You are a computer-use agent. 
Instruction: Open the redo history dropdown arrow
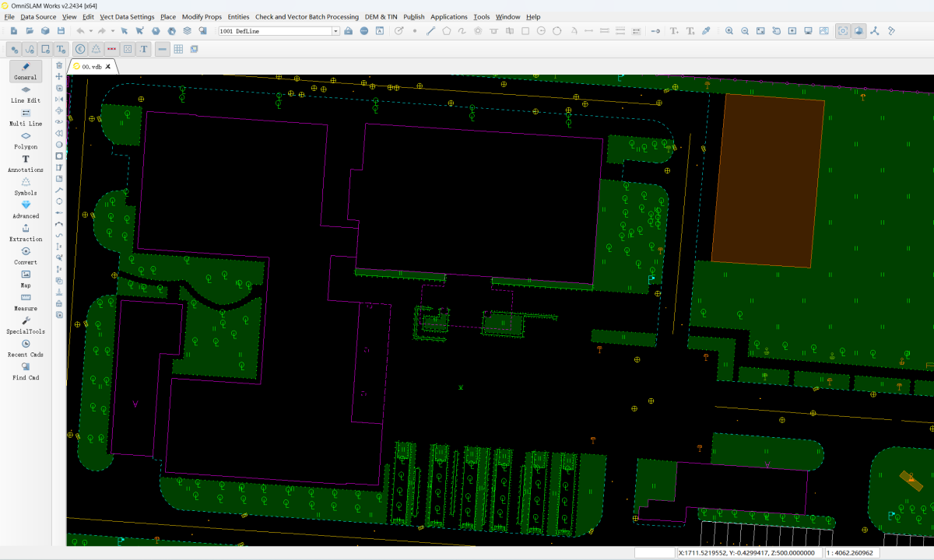112,31
